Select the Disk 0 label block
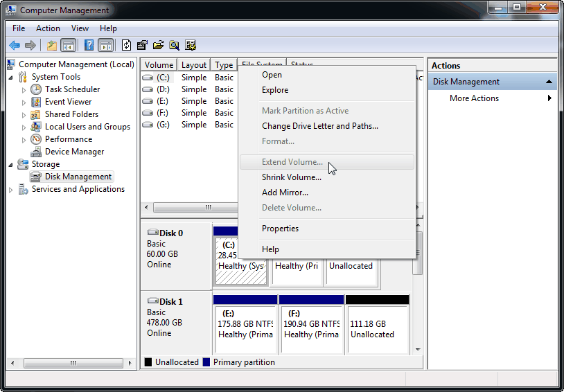This screenshot has height=392, width=564. pyautogui.click(x=175, y=256)
